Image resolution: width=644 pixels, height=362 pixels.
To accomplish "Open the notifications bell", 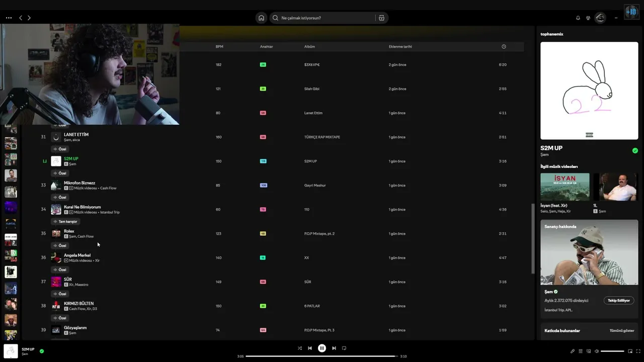I will tap(578, 18).
